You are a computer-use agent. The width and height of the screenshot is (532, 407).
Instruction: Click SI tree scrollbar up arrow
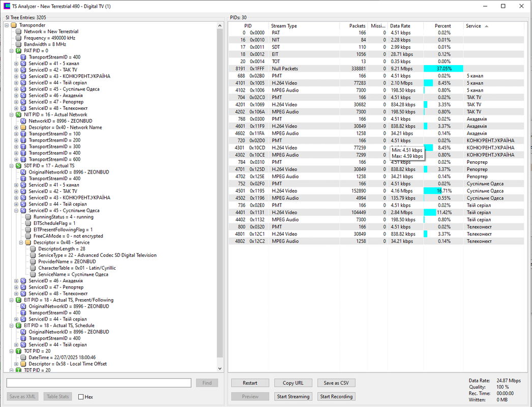click(x=220, y=26)
